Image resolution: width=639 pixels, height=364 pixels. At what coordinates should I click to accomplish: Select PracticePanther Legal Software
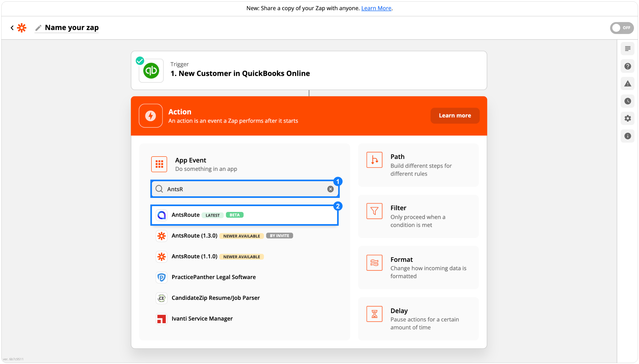[244, 277]
